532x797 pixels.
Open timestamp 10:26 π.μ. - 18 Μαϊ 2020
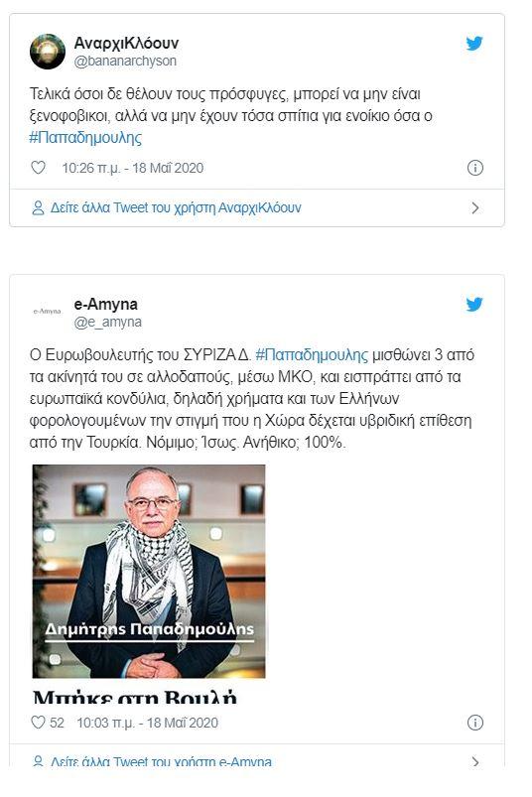click(x=133, y=168)
